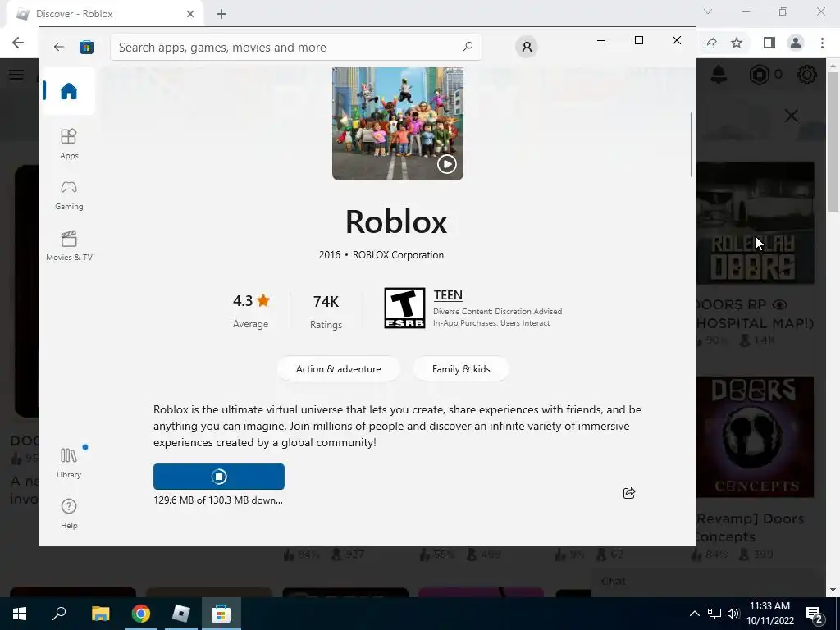Open the Chrome profile menu
Screen dimensions: 840x630
pyautogui.click(x=796, y=43)
